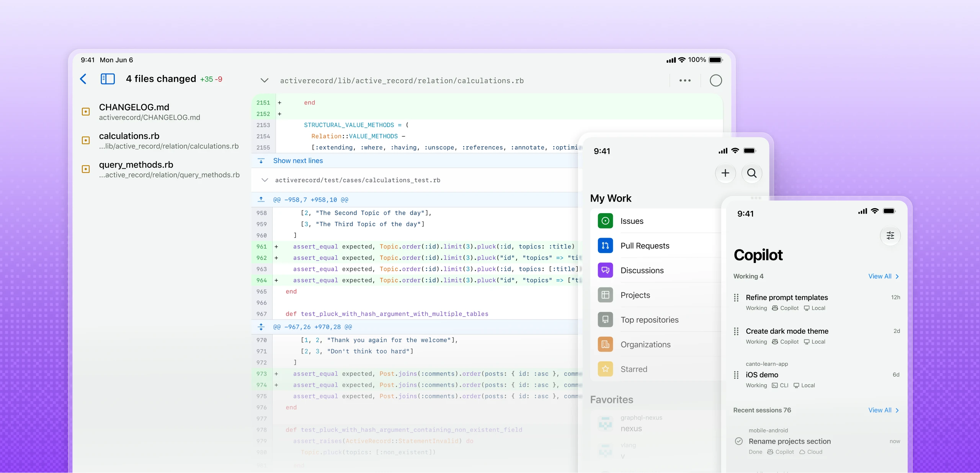980x473 pixels.
Task: Tap the battery indicator in the tablet status bar
Action: [715, 60]
